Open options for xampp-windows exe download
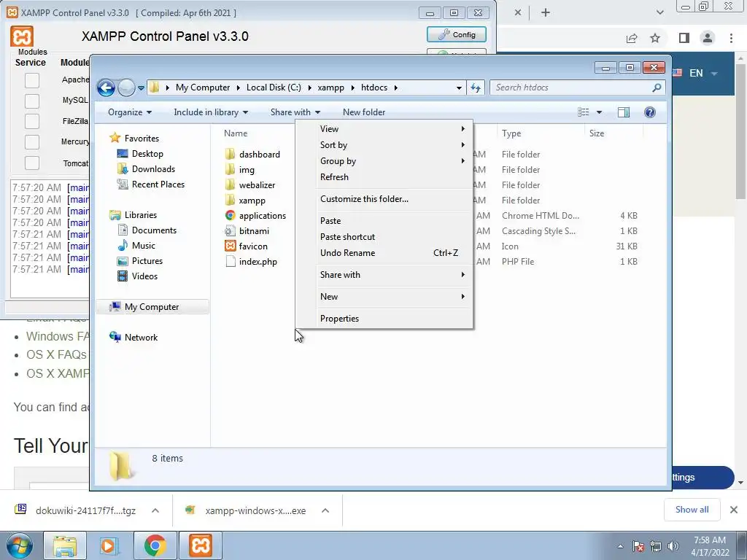 [325, 510]
